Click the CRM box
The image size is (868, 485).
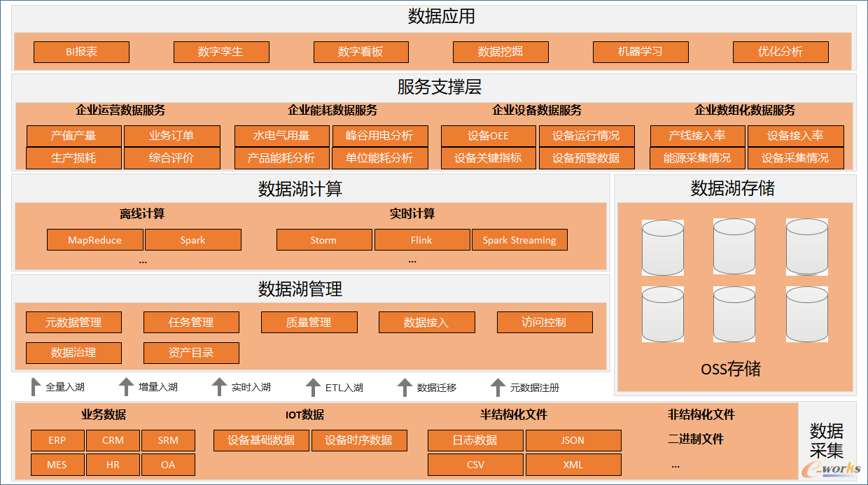[x=113, y=440]
